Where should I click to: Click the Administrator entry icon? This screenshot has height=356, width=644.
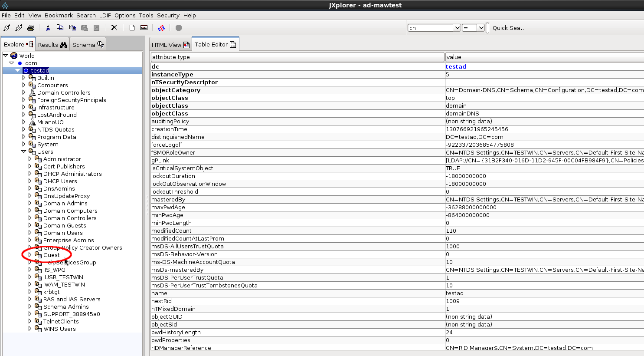[38, 159]
